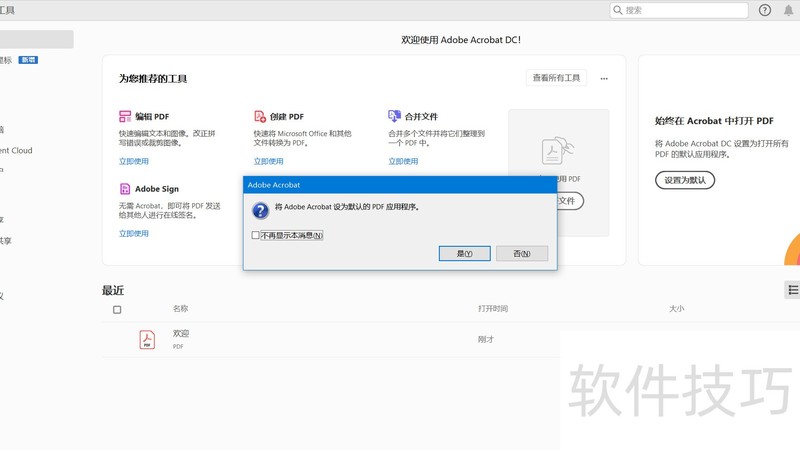Click the Adobe Acrobat dialog title bar
The width and height of the screenshot is (800, 450).
[400, 185]
